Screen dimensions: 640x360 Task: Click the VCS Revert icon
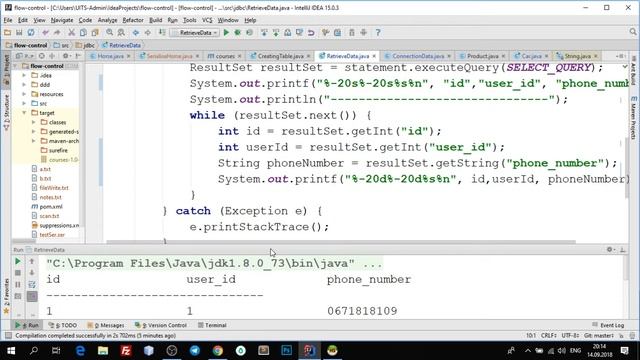[311, 33]
